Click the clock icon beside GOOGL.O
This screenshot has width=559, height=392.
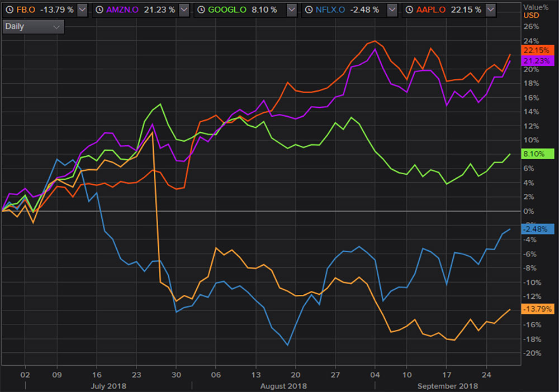point(200,10)
